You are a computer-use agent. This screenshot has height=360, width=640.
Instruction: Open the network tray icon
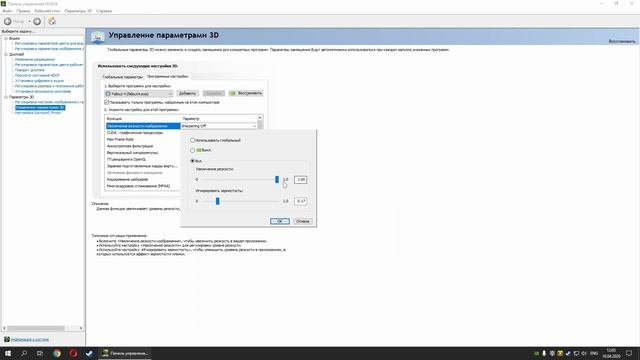pos(576,353)
